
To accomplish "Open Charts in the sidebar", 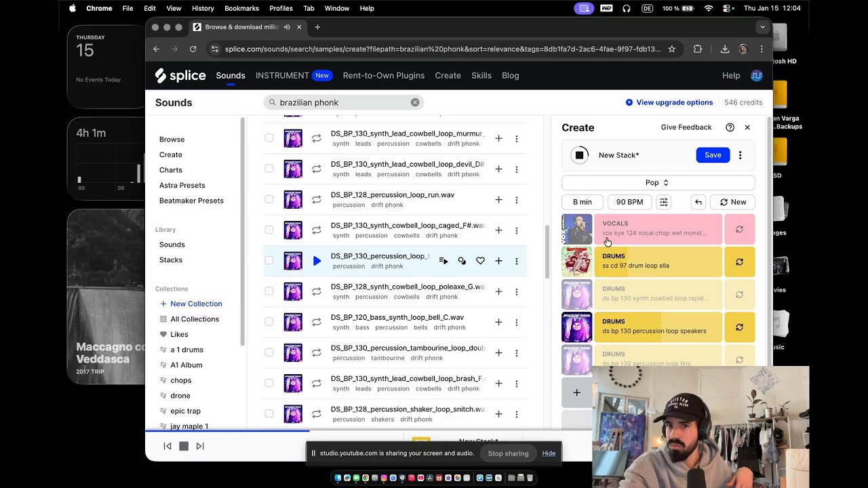I will tap(171, 170).
